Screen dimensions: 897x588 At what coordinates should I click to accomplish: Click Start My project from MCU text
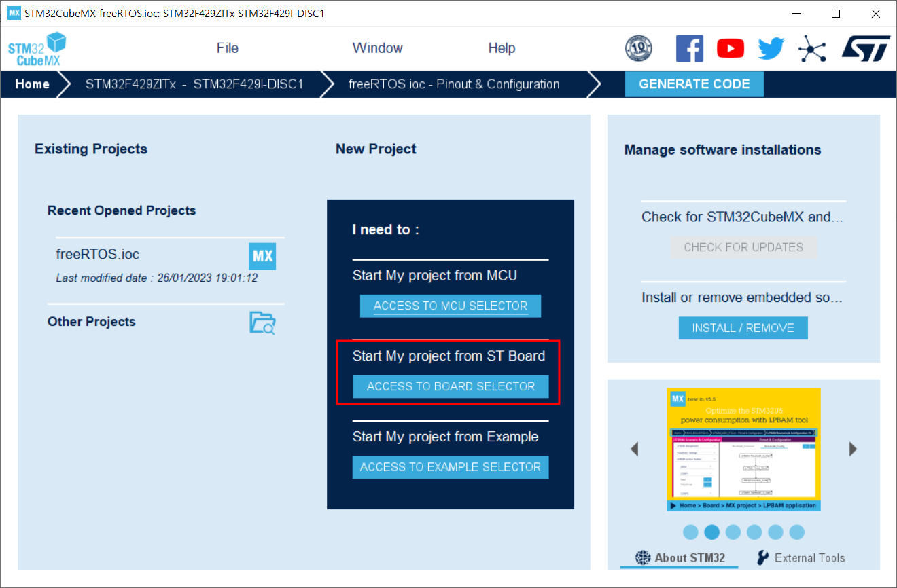435,276
